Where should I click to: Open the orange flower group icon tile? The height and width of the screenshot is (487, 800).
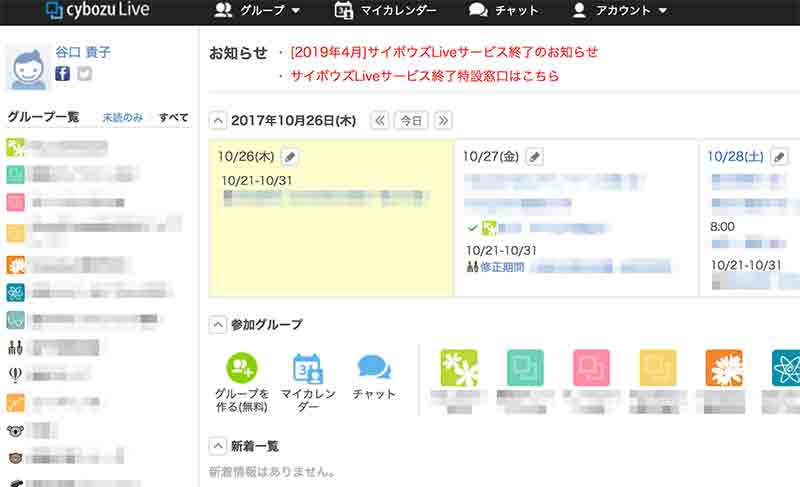pyautogui.click(x=723, y=368)
